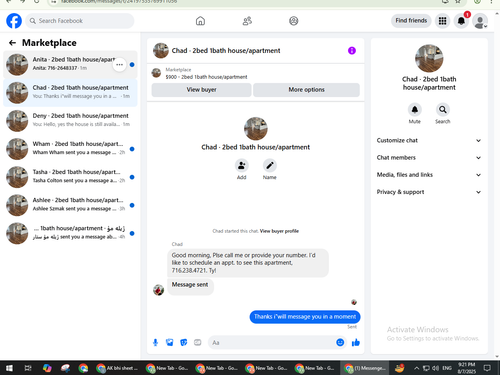Image resolution: width=500 pixels, height=375 pixels.
Task: Click the taskbar volume speaker icon
Action: coord(435,368)
